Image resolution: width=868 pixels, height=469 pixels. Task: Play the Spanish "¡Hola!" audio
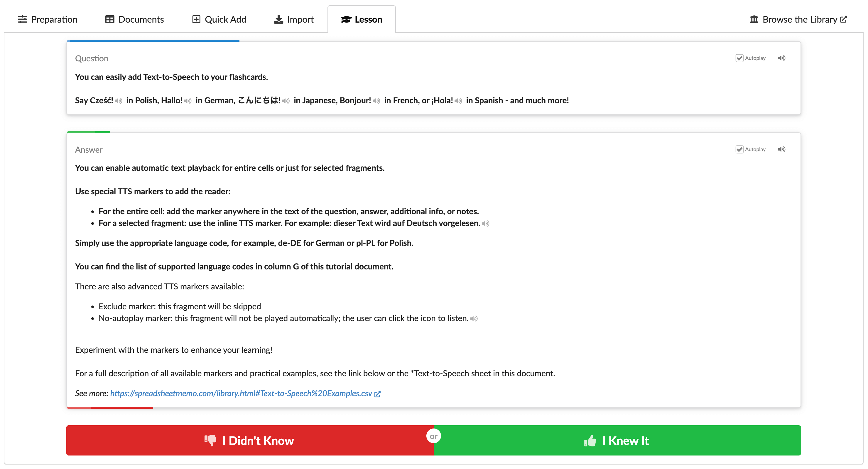click(458, 101)
